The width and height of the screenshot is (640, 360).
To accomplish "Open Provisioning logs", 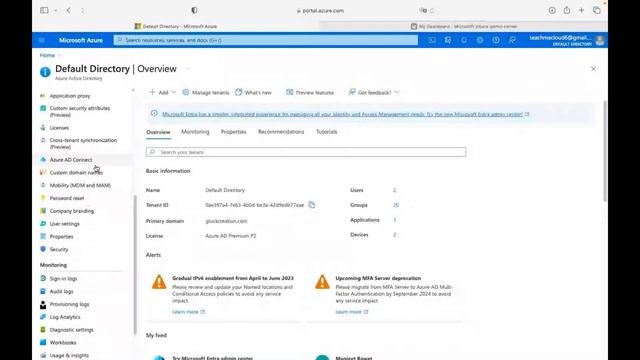I will (69, 304).
